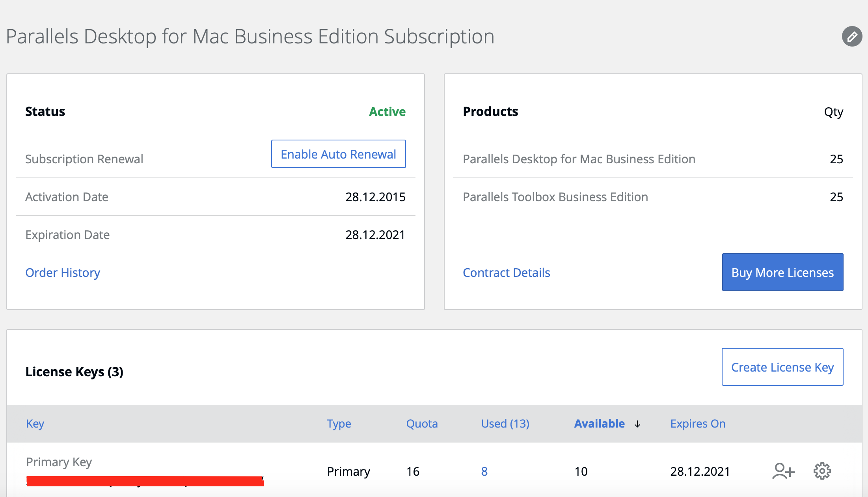Open the used count 8 link
The height and width of the screenshot is (497, 868).
point(484,471)
